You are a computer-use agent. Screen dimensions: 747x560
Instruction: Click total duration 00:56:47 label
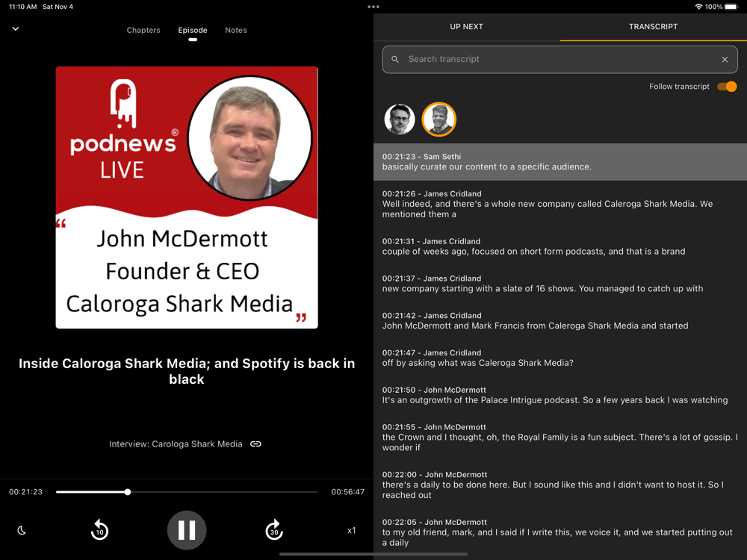(x=348, y=492)
